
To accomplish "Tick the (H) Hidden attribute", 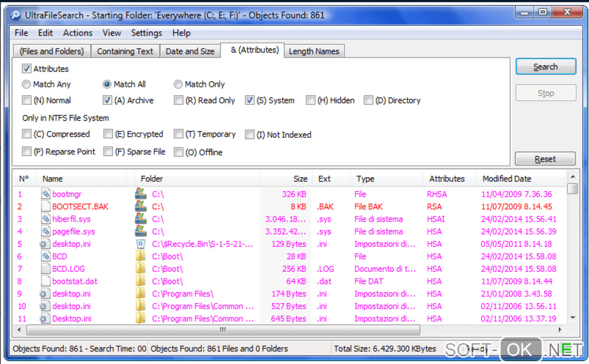I will click(x=310, y=100).
